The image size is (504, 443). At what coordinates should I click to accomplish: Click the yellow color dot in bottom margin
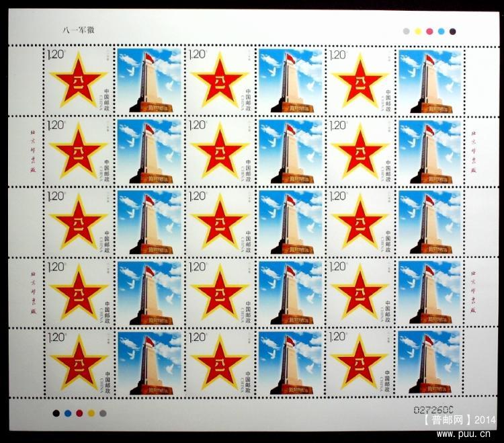(91, 413)
